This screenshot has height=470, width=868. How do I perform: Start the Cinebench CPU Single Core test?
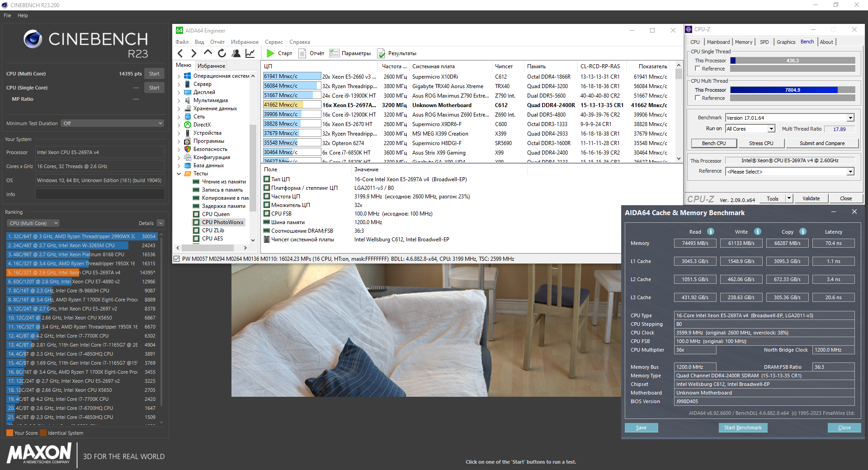[x=154, y=88]
